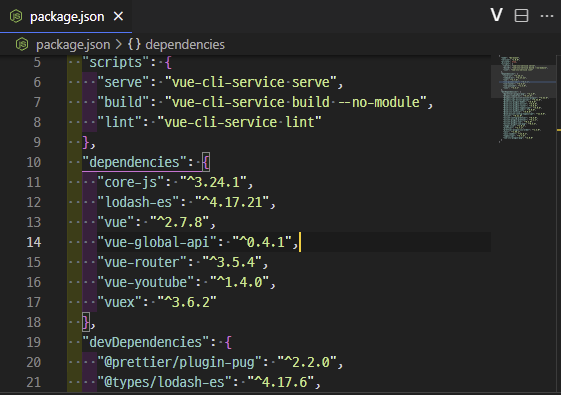Select the package.json editor tab

[66, 16]
